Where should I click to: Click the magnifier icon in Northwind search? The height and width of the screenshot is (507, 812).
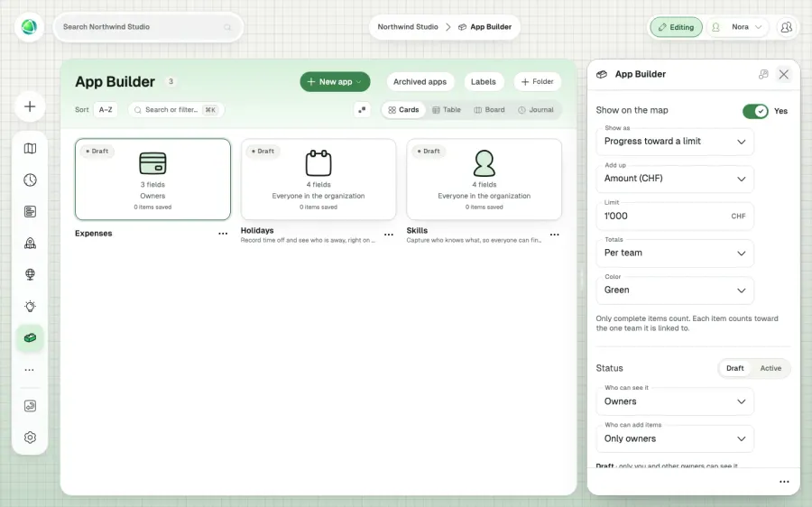coord(227,27)
